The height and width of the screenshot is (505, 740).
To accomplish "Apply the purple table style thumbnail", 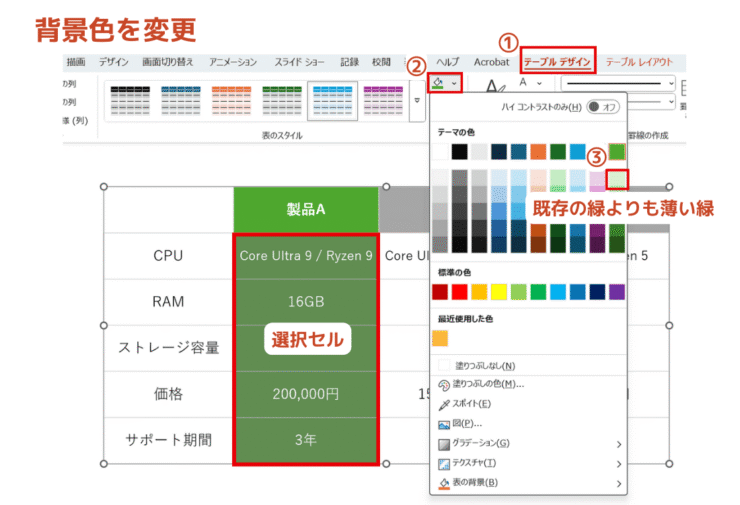I will coord(383,101).
